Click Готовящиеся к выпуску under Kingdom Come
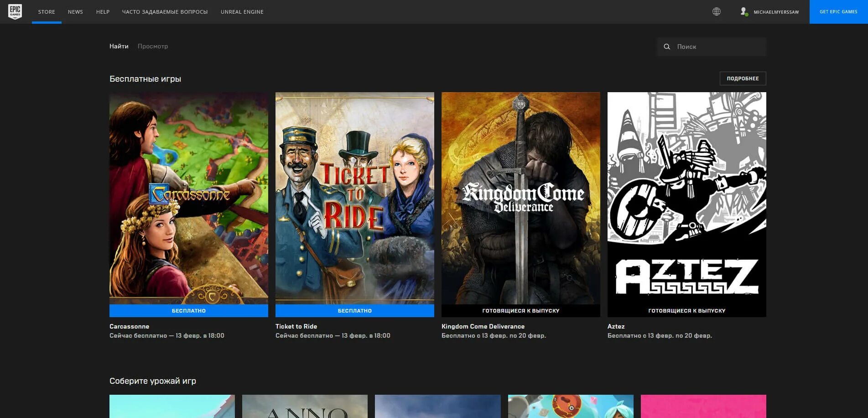 click(521, 311)
